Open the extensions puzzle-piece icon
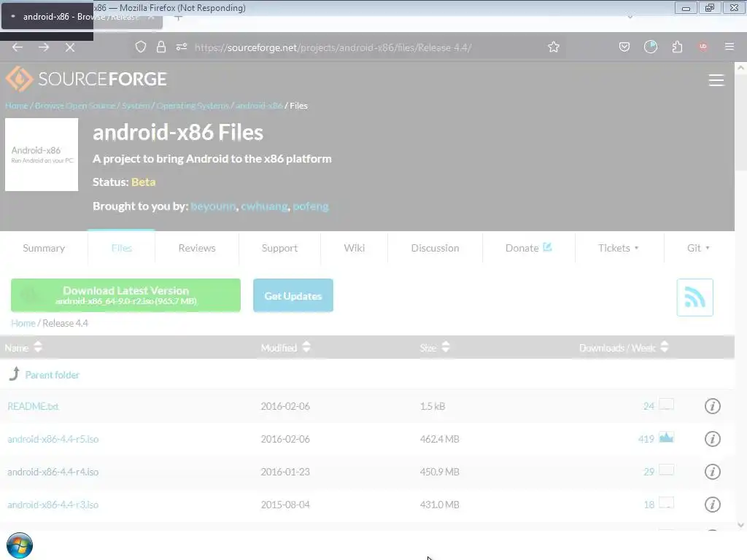This screenshot has height=560, width=747. coord(677,47)
